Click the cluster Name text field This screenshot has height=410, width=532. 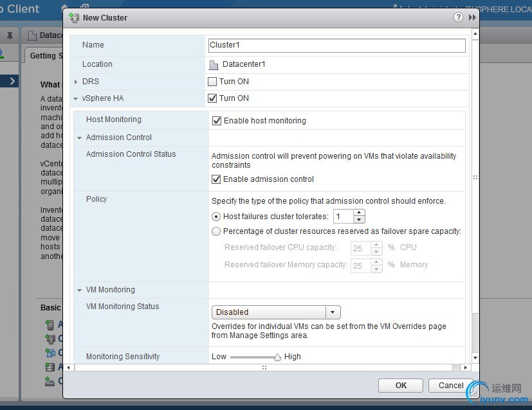(336, 45)
